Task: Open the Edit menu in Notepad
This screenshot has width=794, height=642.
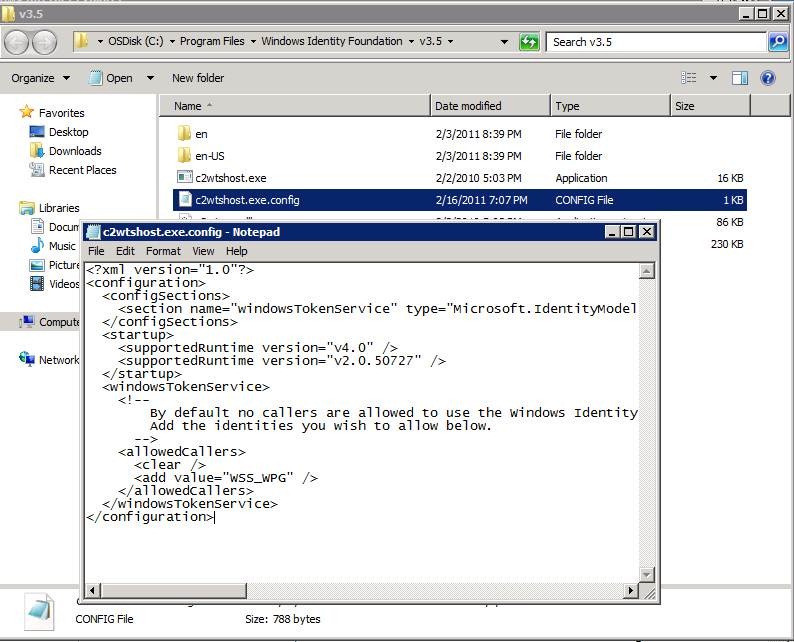Action: point(125,251)
